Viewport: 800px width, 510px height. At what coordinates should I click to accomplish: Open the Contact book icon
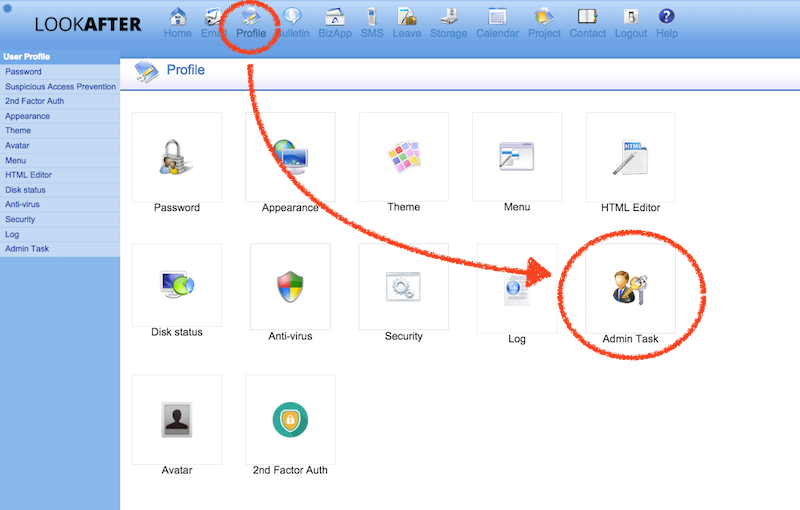[588, 17]
